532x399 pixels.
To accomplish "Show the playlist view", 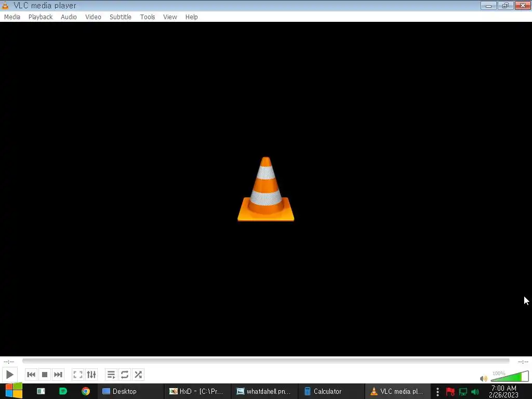I will point(111,375).
